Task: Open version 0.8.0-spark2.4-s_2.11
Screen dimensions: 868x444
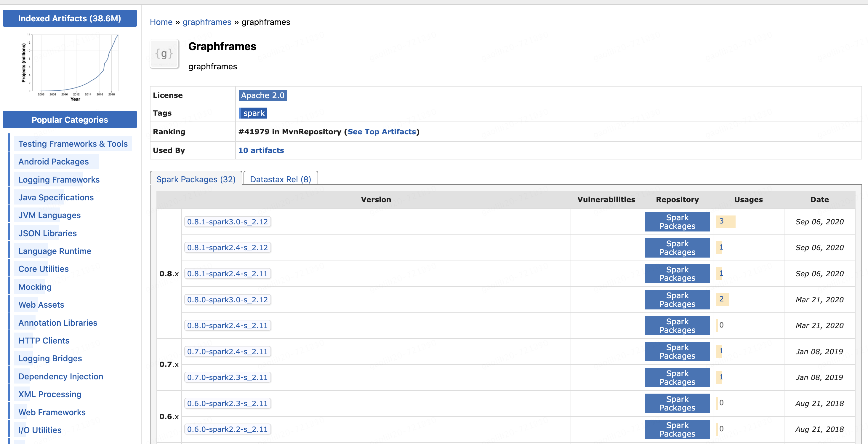Action: point(228,326)
